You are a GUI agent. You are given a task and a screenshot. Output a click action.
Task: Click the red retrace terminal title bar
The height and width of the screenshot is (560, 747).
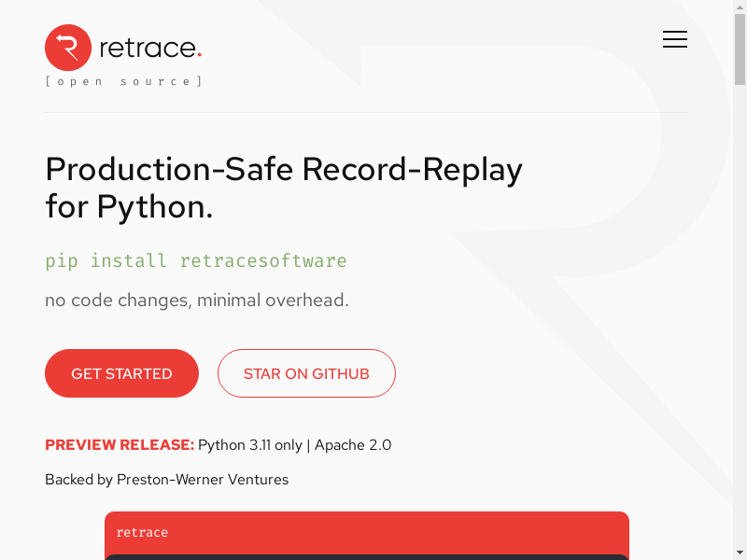tap(366, 532)
